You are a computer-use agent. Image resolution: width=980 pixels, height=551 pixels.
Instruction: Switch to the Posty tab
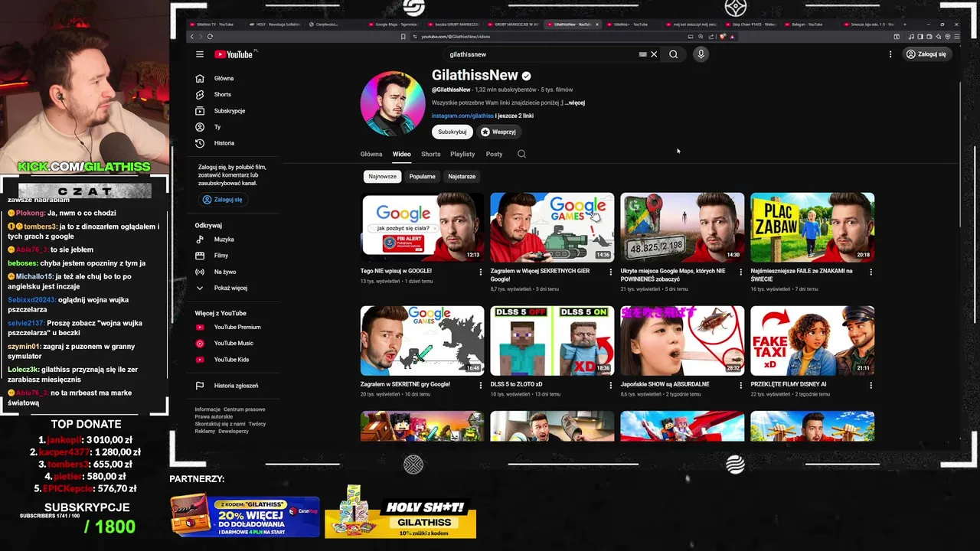495,154
